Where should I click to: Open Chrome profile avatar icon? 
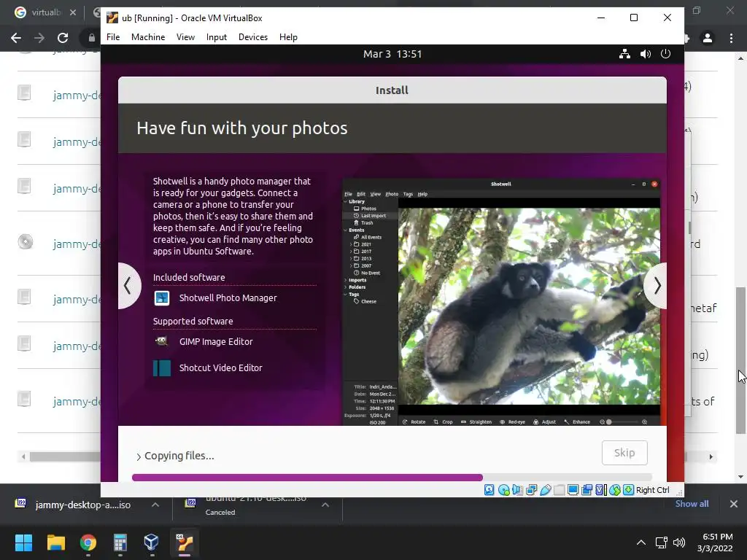coord(708,38)
